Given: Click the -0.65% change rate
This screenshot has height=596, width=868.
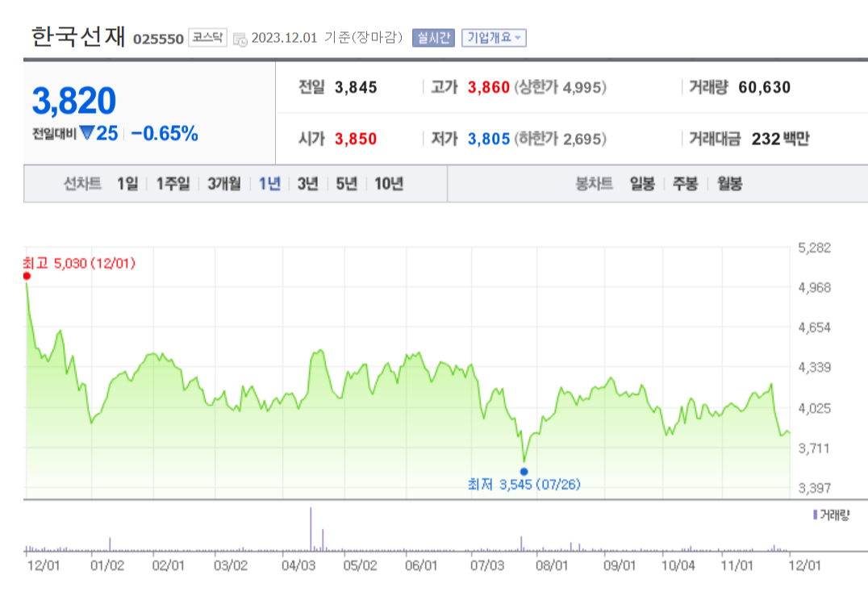Looking at the screenshot, I should 165,133.
